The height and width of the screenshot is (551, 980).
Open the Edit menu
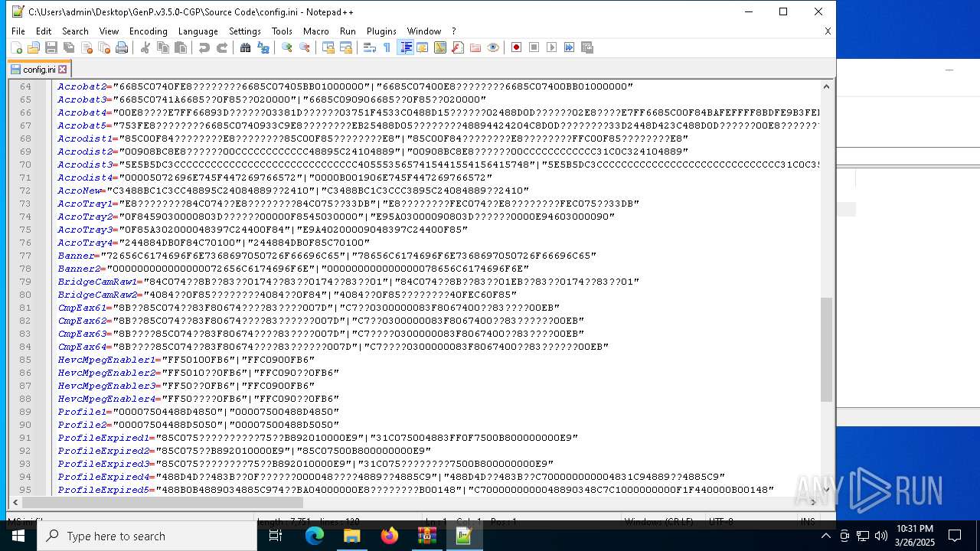44,31
